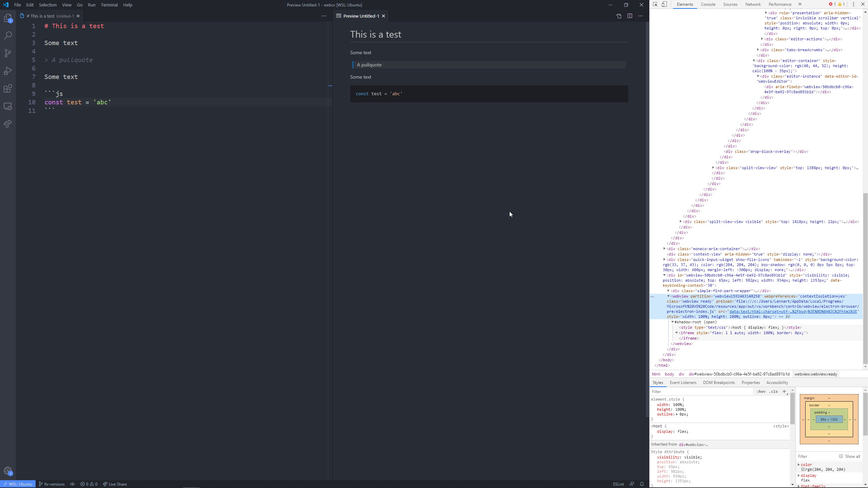Image resolution: width=868 pixels, height=488 pixels.
Task: Click the Live Share activity bar icon
Action: 8,124
